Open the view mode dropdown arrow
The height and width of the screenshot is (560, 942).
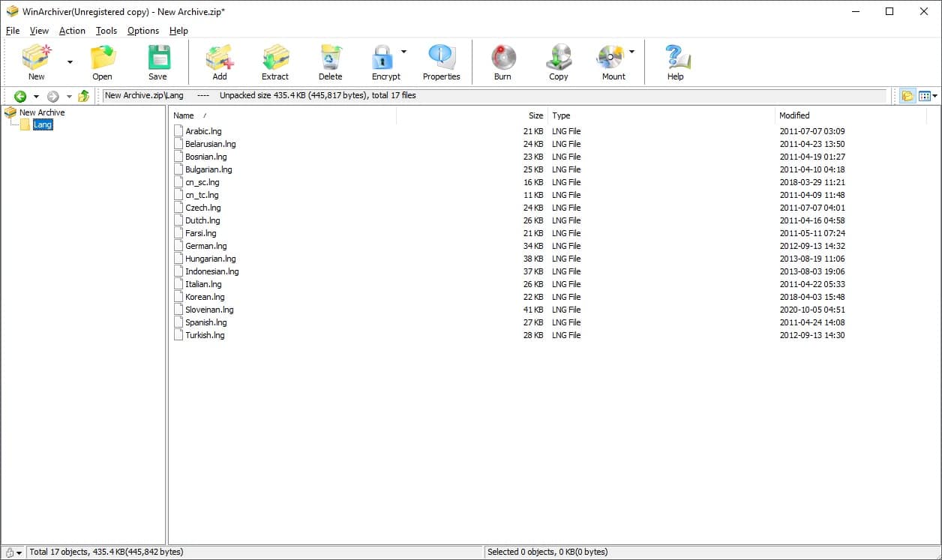pyautogui.click(x=934, y=96)
